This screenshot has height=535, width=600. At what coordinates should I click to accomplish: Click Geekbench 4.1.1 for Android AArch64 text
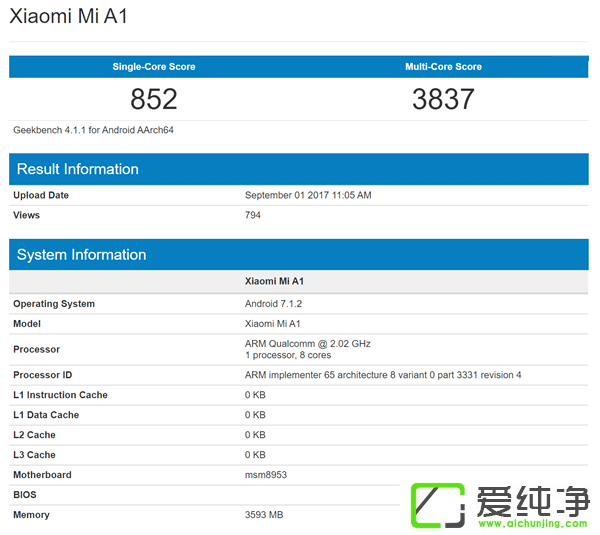tap(93, 130)
